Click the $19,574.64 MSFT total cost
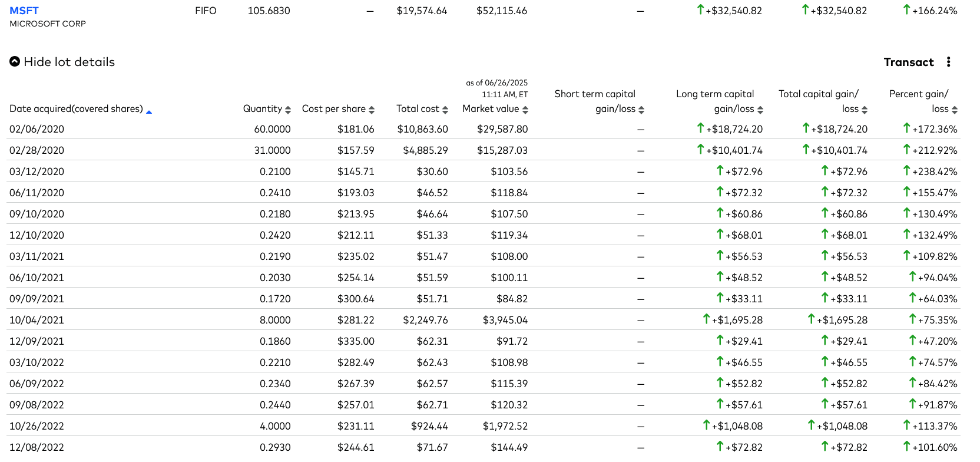 pos(422,11)
